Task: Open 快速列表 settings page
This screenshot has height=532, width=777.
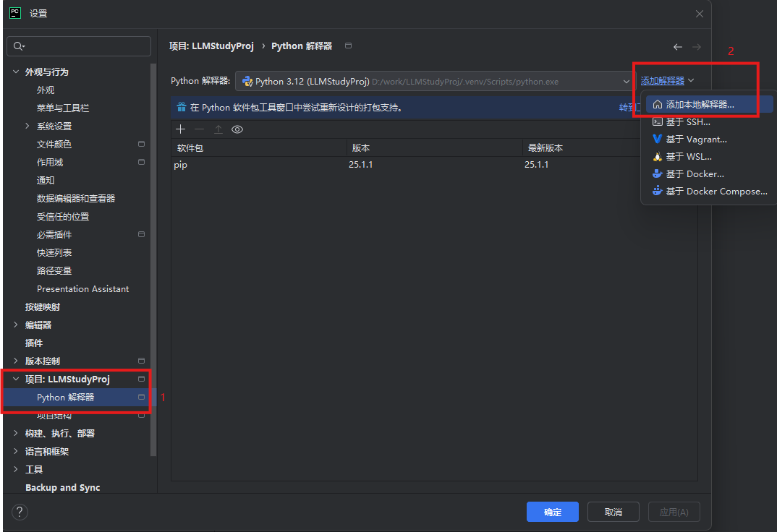Action: click(x=54, y=252)
